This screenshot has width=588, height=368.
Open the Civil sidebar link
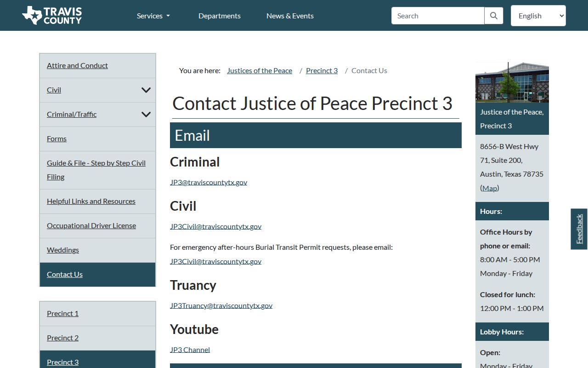pos(54,90)
